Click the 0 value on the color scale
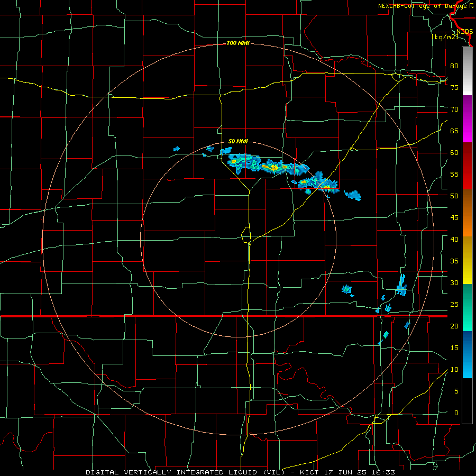This screenshot has width=476, height=476. (456, 413)
